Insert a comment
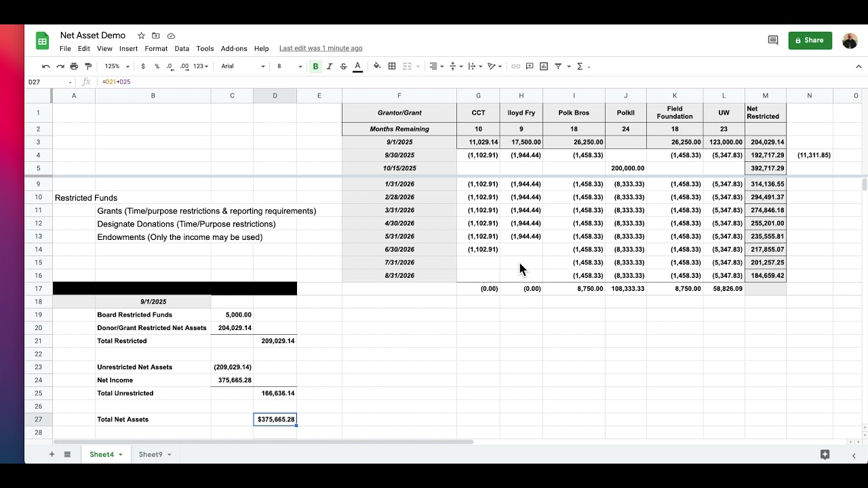Viewport: 868px width, 488px height. pos(530,66)
